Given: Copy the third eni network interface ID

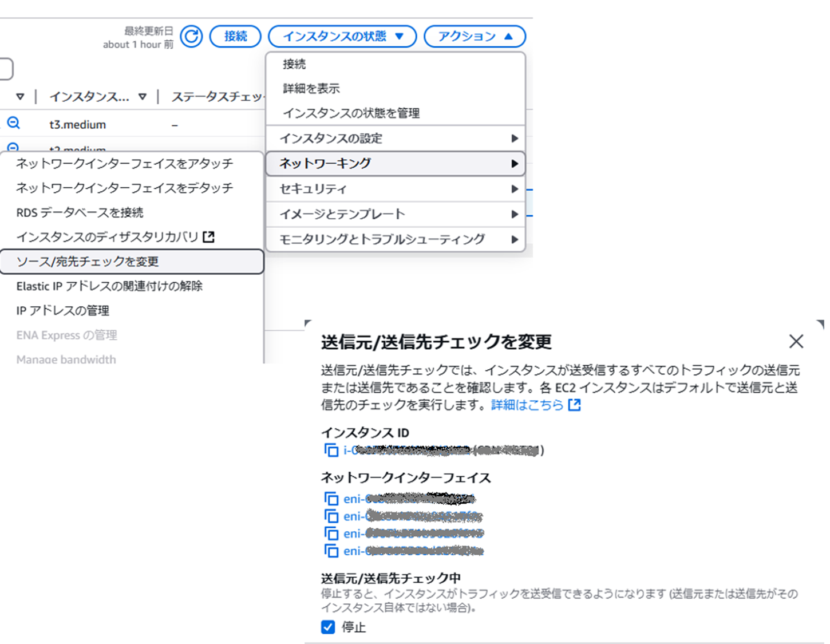Looking at the screenshot, I should [331, 534].
